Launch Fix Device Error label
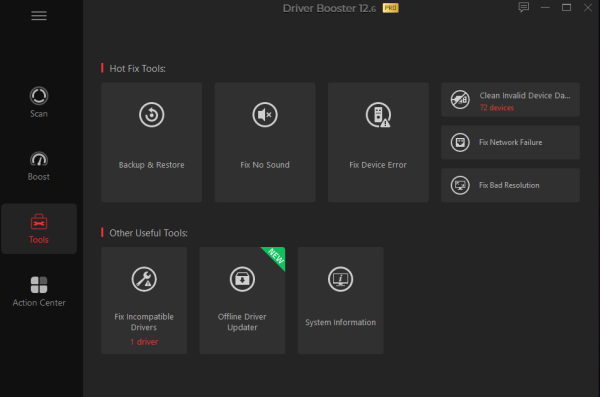 378,165
